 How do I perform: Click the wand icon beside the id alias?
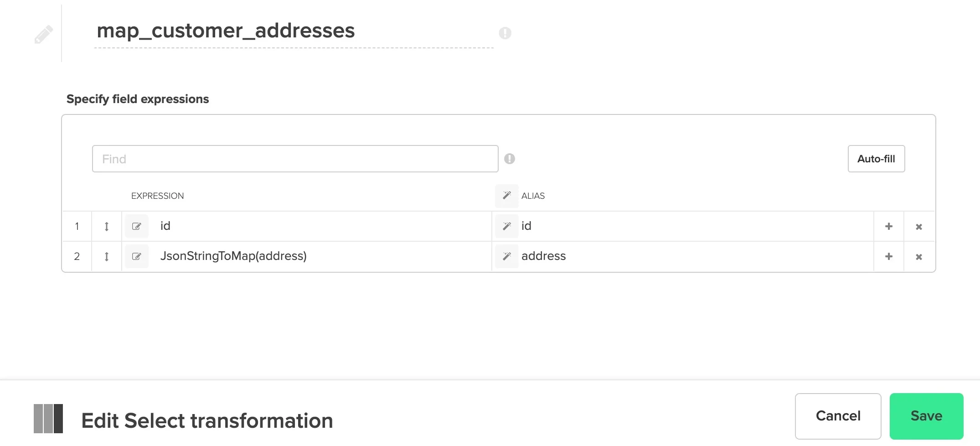pyautogui.click(x=506, y=226)
